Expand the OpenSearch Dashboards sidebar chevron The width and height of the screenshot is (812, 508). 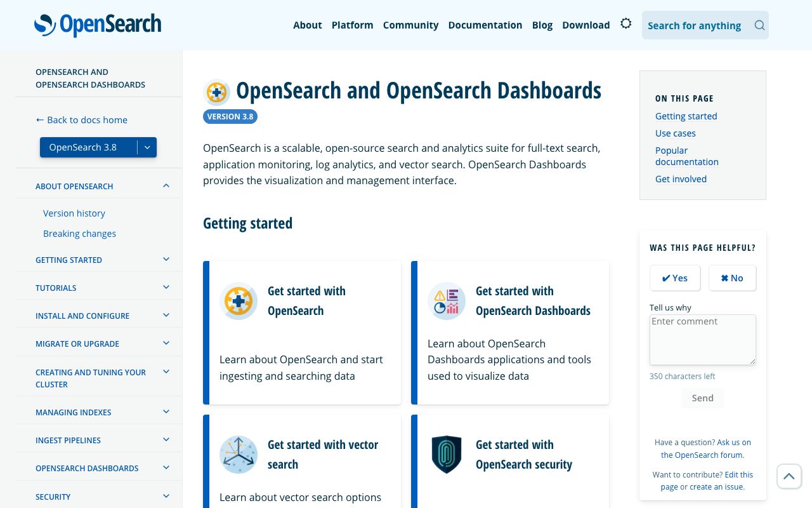point(166,468)
